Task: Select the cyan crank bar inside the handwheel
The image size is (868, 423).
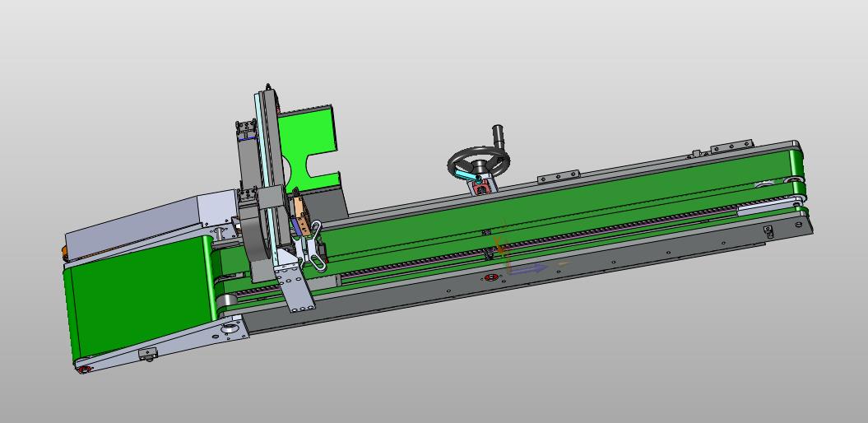Action: coord(468,175)
